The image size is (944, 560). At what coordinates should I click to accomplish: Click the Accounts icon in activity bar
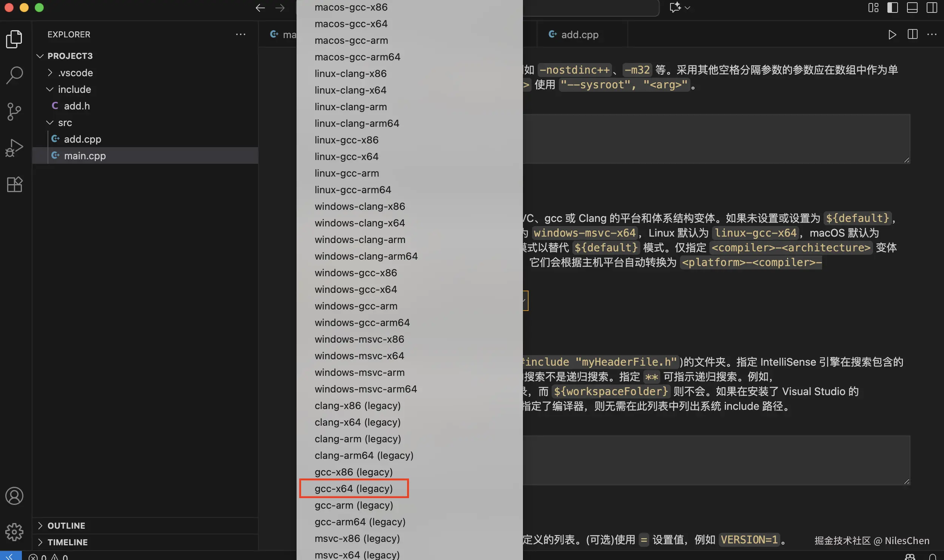coord(14,496)
